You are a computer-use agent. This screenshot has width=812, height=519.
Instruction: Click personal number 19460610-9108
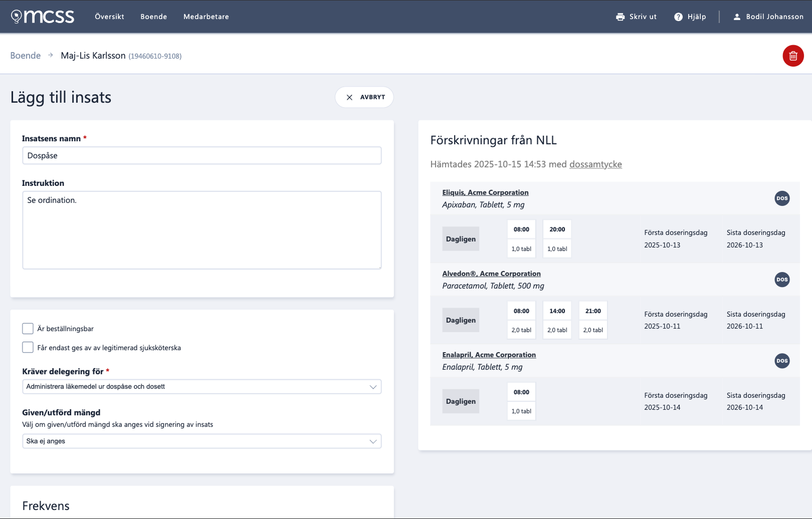tap(155, 56)
